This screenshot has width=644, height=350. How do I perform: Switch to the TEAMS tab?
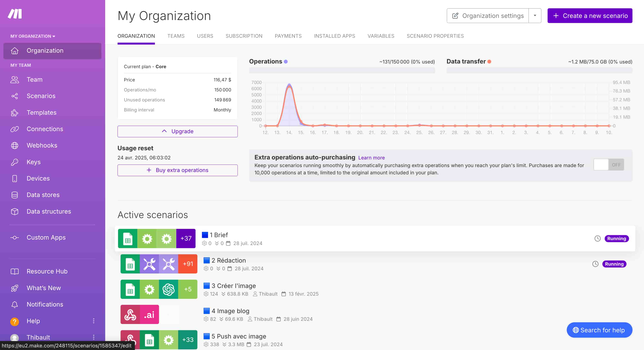click(176, 36)
